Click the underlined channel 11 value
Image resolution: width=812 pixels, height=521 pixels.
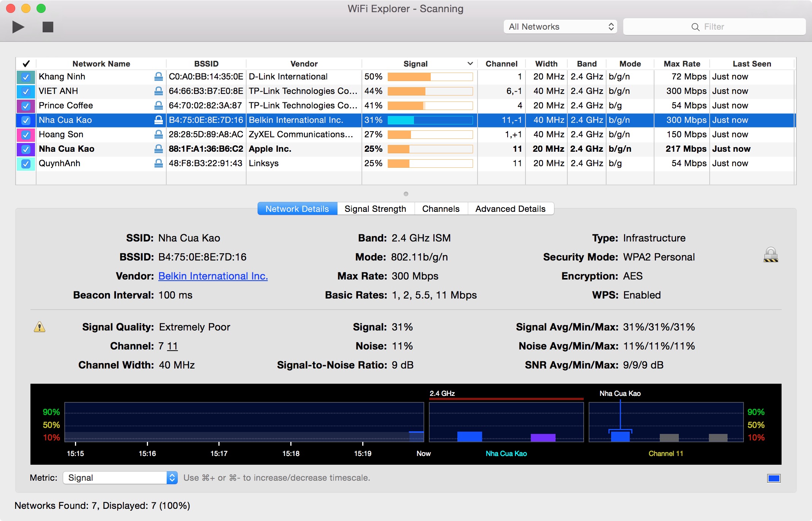pyautogui.click(x=172, y=346)
